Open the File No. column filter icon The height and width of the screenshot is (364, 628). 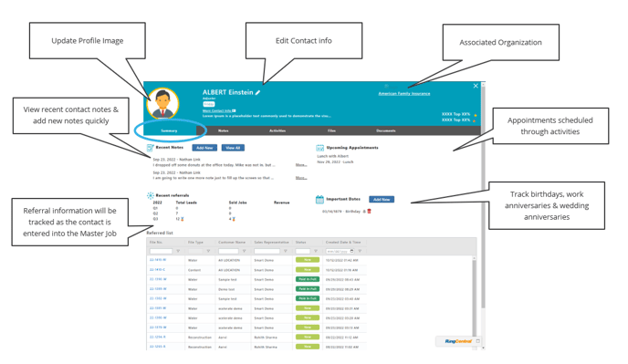178,251
